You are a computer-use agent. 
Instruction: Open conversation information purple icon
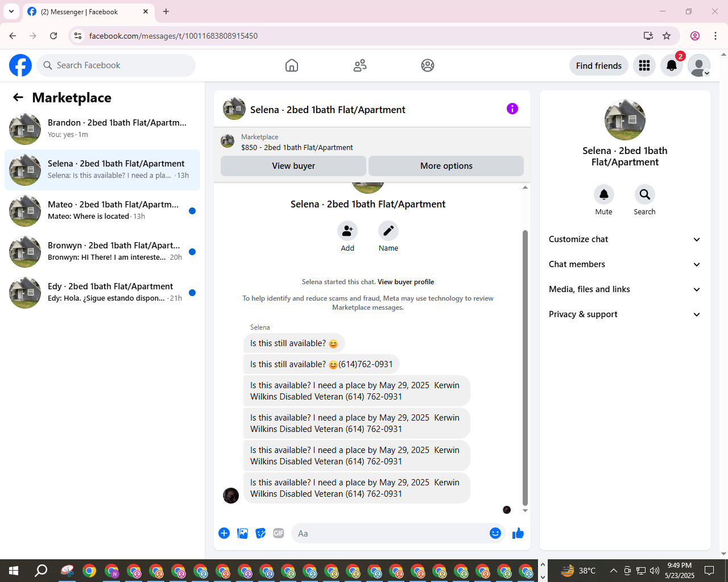point(512,109)
